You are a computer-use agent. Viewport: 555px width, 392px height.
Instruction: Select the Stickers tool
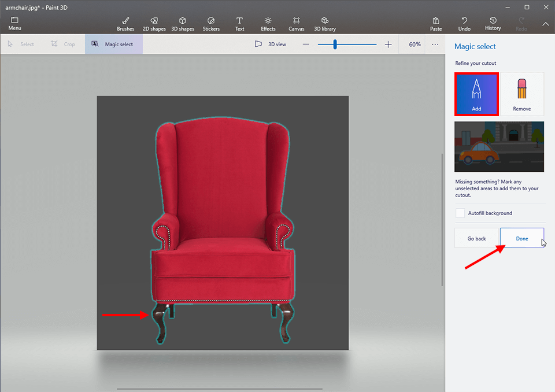[x=211, y=23]
